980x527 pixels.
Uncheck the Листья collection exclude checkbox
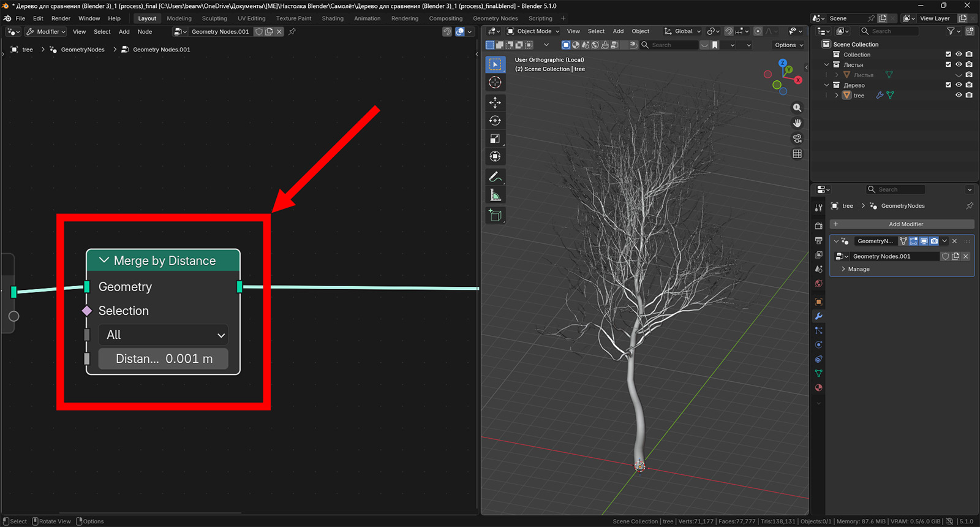pyautogui.click(x=948, y=64)
